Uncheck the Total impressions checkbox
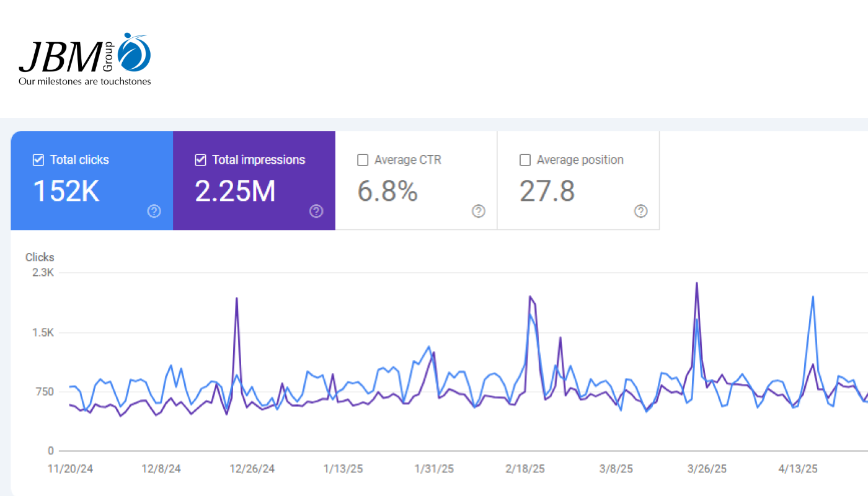Image resolution: width=868 pixels, height=496 pixels. [x=200, y=160]
